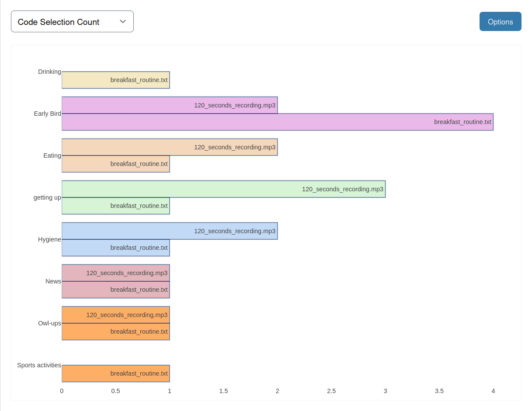
Task: Click Eating bar for breakfast_routine.txt
Action: (x=115, y=164)
